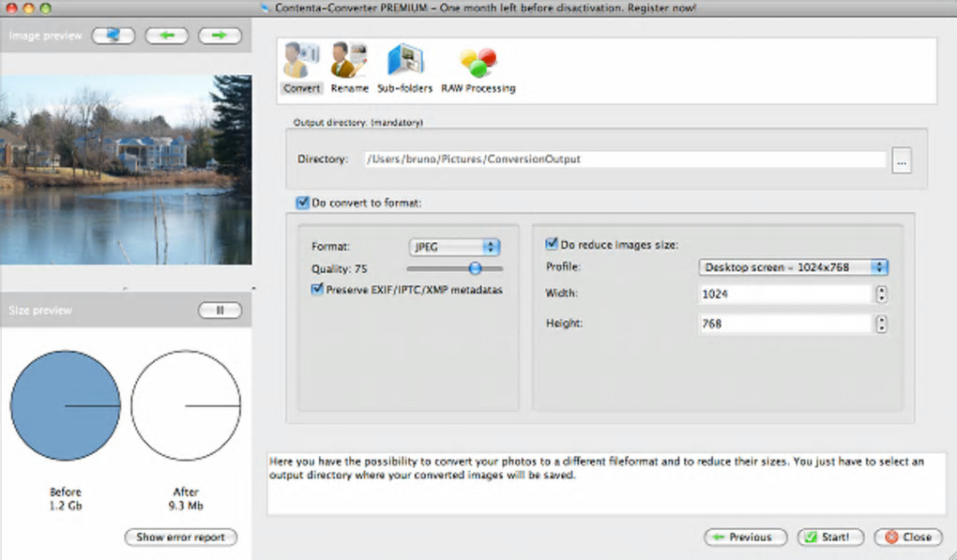Click the Height stepper arrows

coord(881,324)
